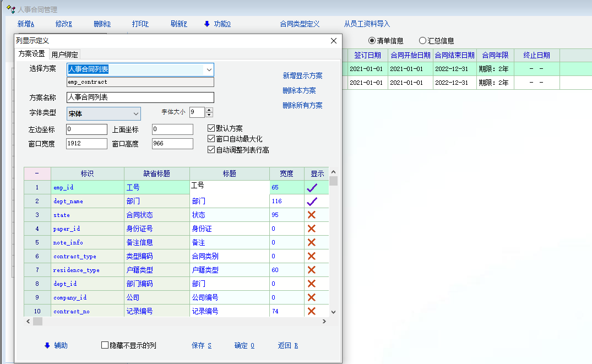This screenshot has height=364, width=592.
Task: Click the 保存 S button
Action: coord(202,345)
